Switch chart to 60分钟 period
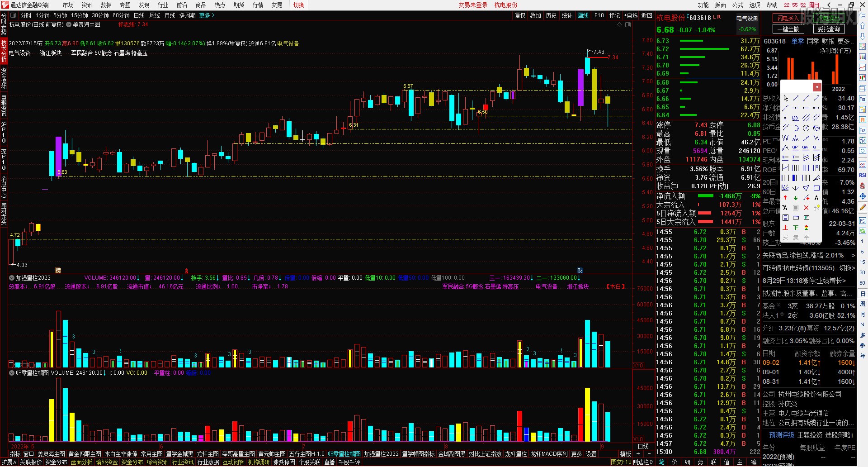Viewport: 868px width, 467px height. [x=121, y=15]
